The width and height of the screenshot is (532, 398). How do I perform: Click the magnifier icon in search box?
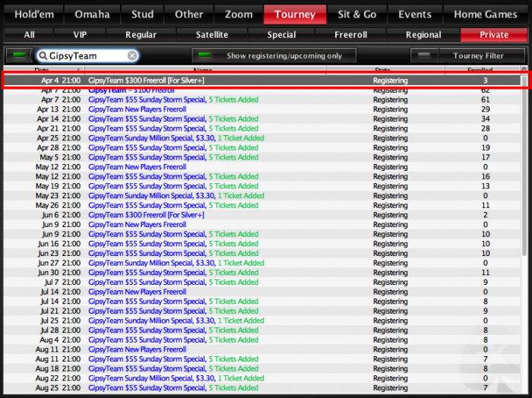click(43, 55)
